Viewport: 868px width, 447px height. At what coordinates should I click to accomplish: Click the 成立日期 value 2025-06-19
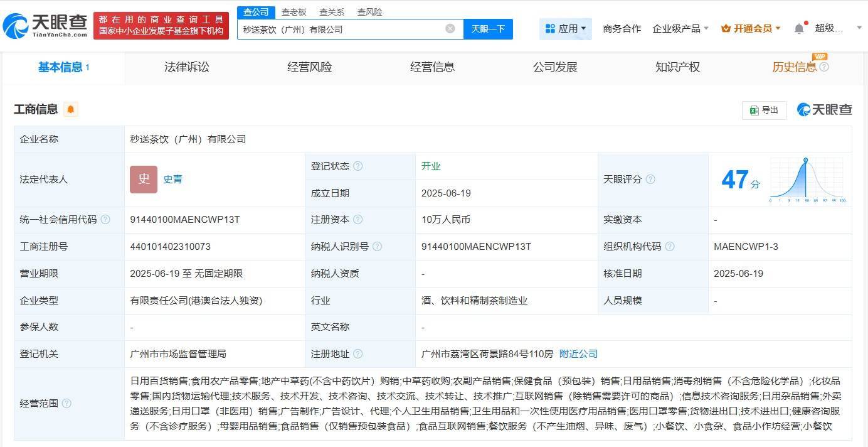coord(446,193)
